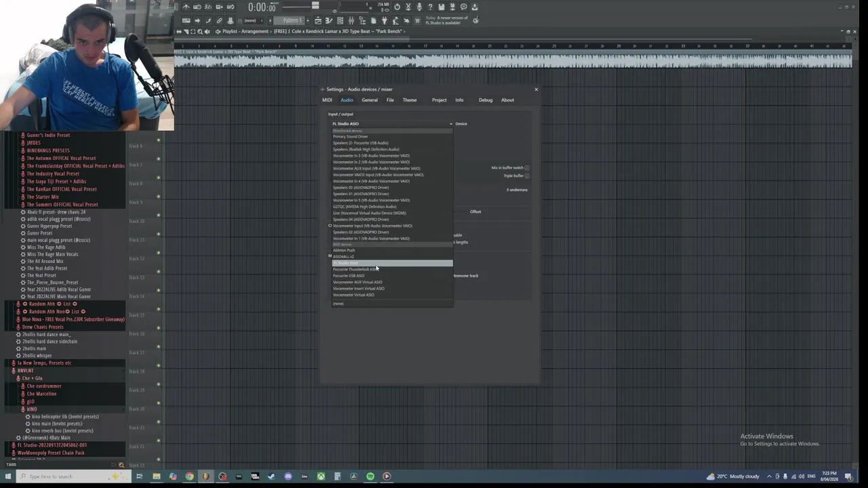
Task: Open the metronome icon in top toolbar
Action: pyautogui.click(x=186, y=7)
